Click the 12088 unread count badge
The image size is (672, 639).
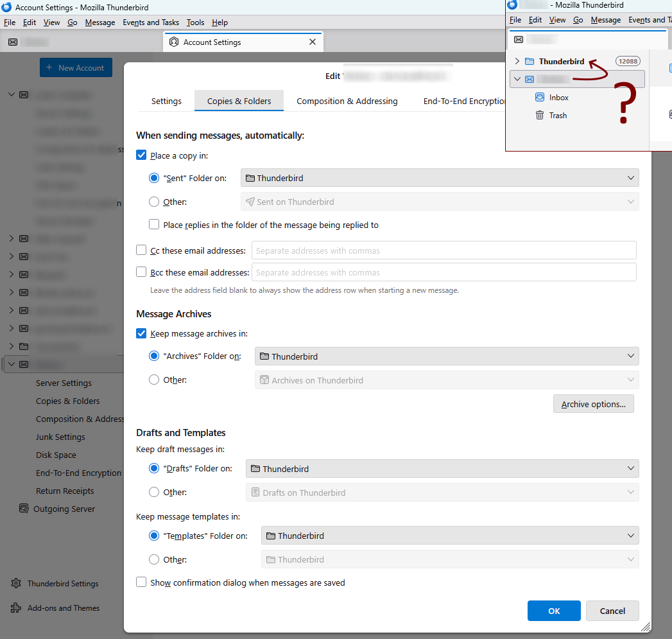pos(628,61)
